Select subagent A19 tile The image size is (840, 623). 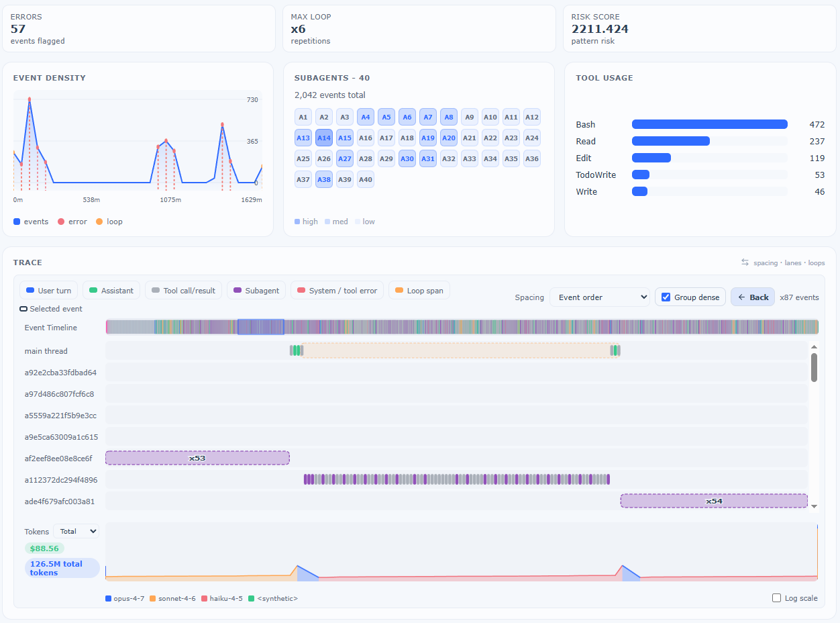click(x=428, y=138)
